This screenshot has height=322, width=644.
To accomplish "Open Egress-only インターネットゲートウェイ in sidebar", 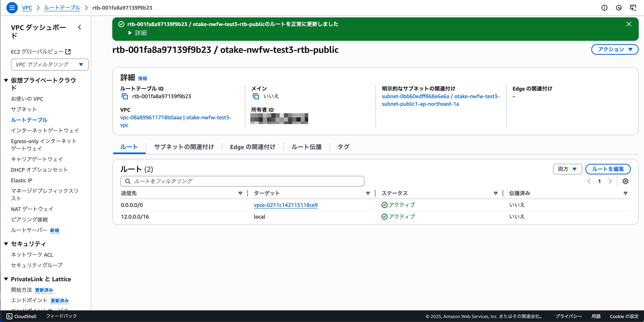I will [x=44, y=145].
